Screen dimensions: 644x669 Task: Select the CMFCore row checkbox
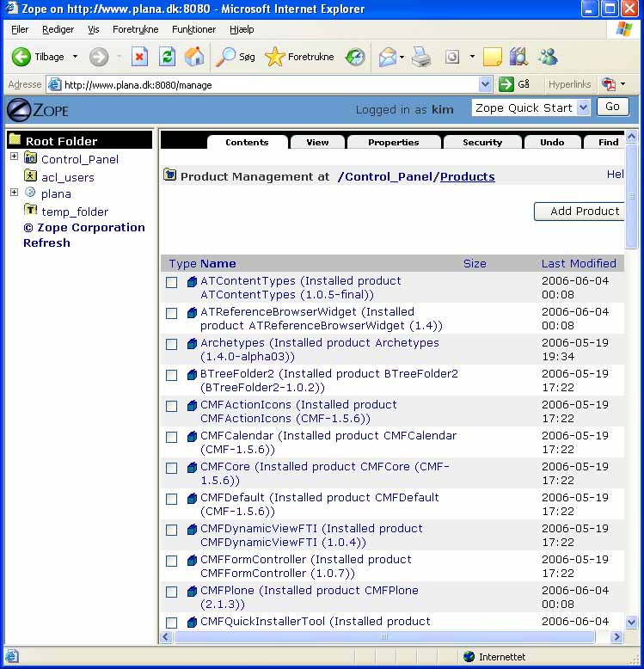pos(172,468)
